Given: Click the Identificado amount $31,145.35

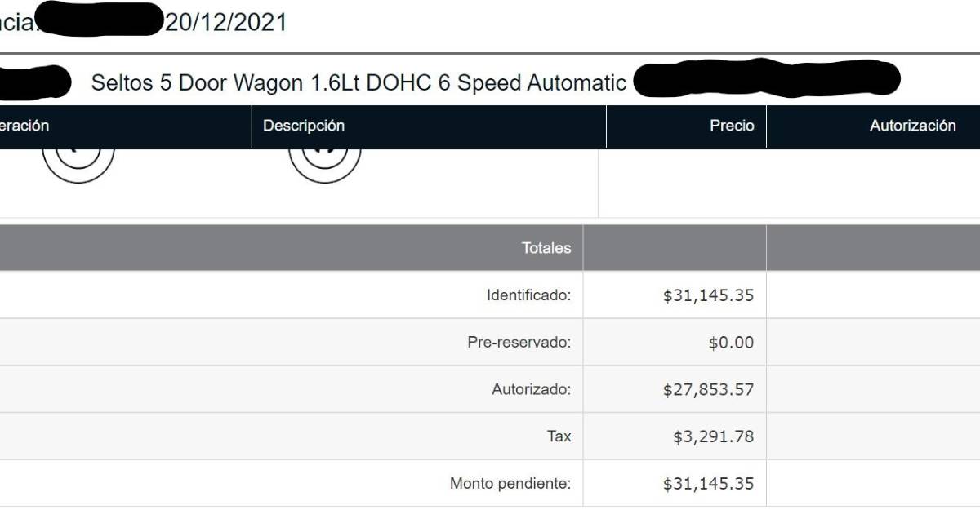Looking at the screenshot, I should pos(708,295).
